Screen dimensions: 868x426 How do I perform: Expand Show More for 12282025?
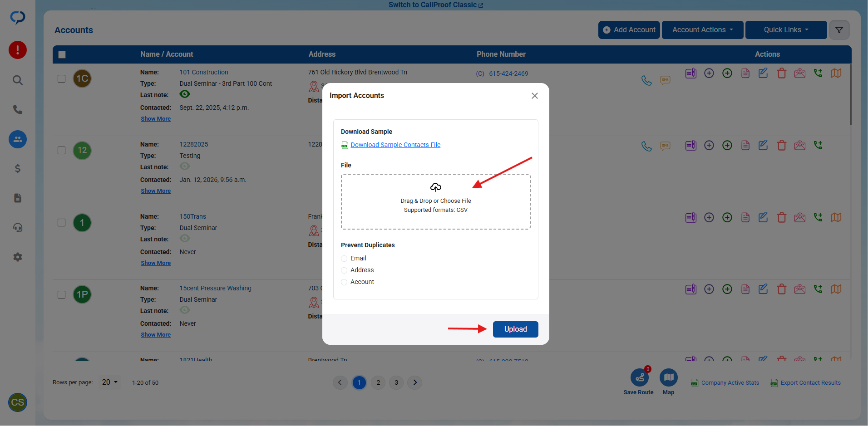[156, 191]
